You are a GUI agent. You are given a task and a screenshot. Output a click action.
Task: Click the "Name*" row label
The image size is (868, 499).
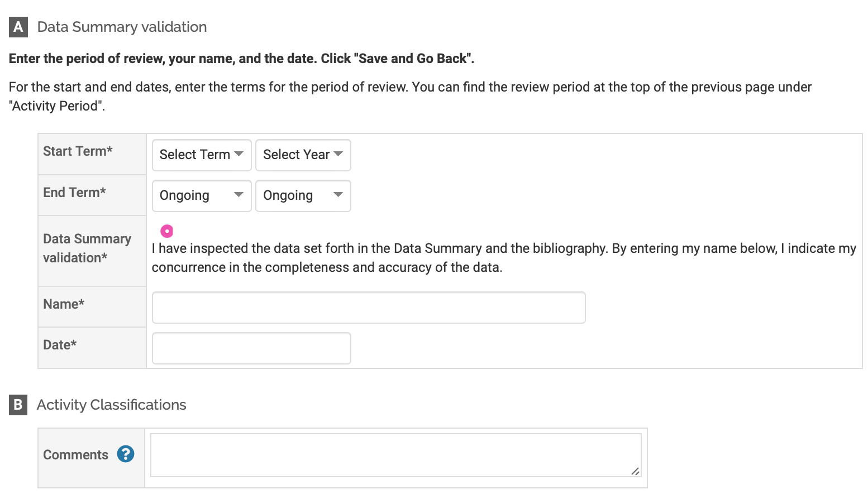pyautogui.click(x=64, y=304)
